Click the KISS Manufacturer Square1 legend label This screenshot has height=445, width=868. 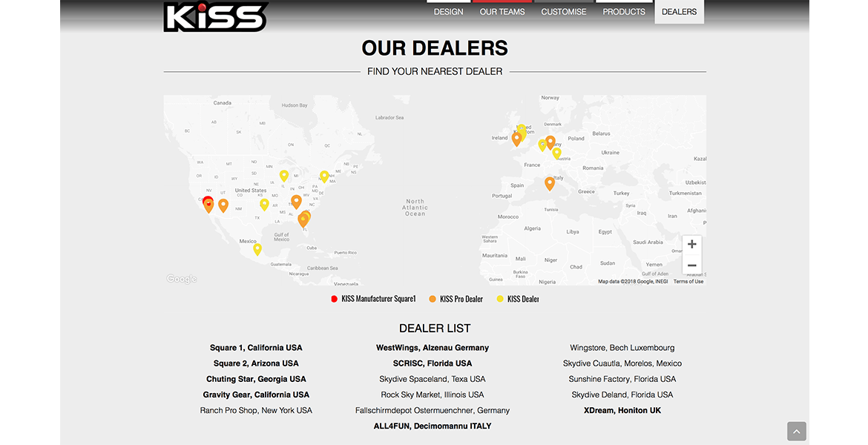point(378,299)
